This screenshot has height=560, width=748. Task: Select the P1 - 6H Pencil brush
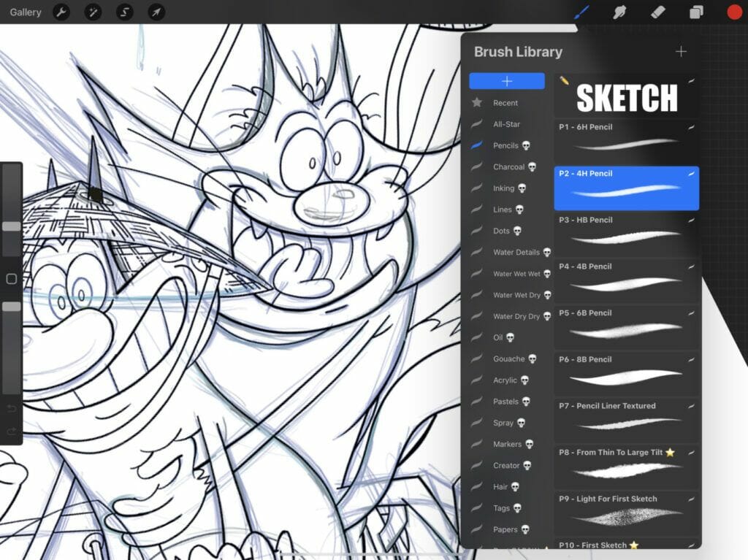(x=626, y=141)
